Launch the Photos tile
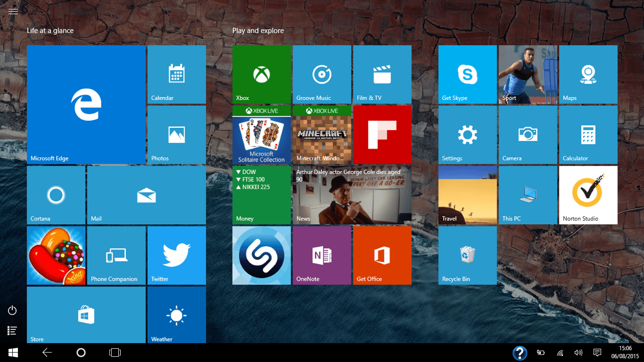 pyautogui.click(x=177, y=135)
